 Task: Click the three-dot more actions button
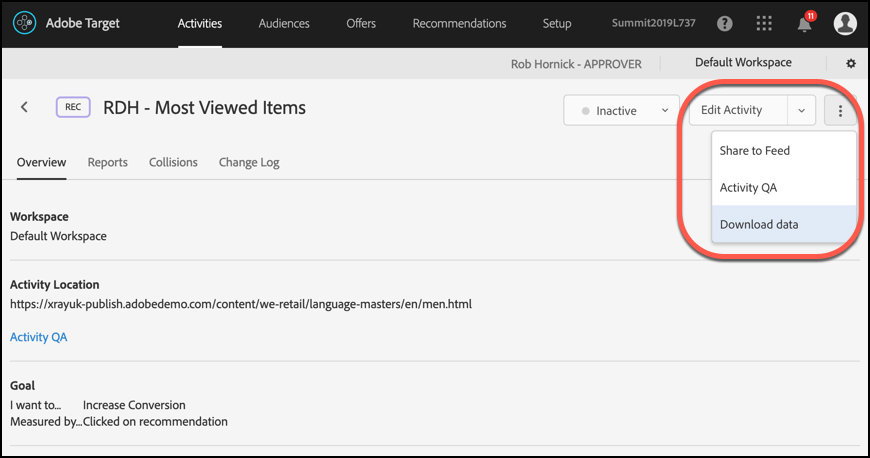click(x=841, y=111)
